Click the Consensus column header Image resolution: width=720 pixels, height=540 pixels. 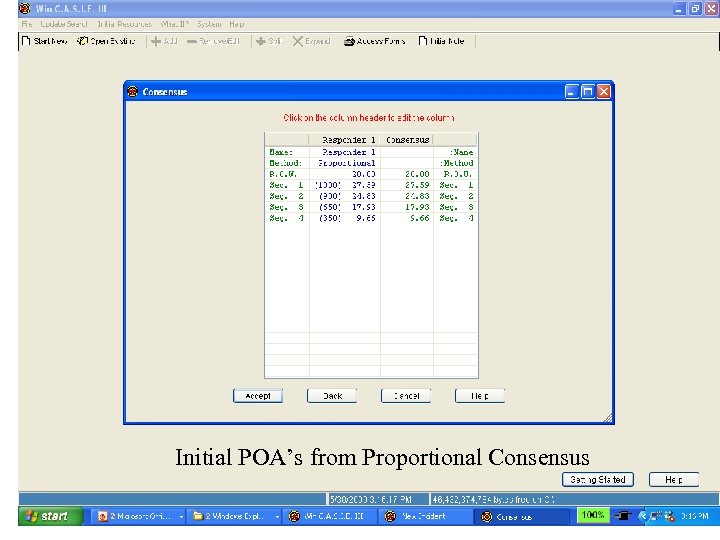407,140
